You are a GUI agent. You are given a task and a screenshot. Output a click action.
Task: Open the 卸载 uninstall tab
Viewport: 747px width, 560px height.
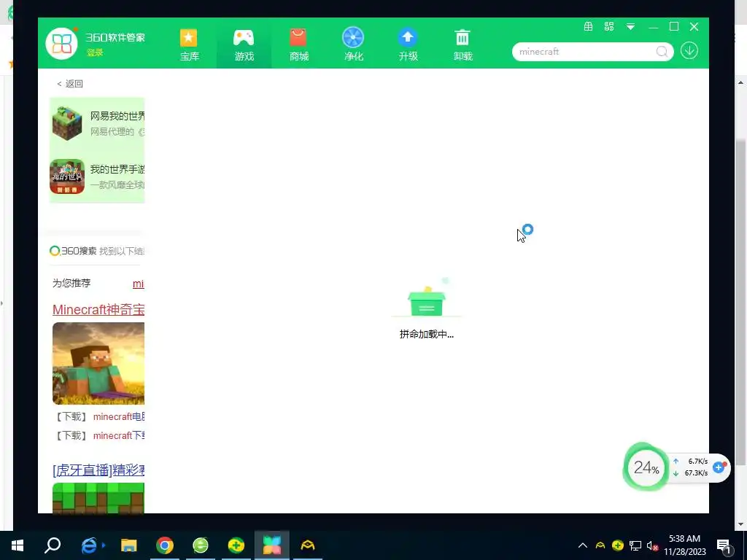[x=462, y=44]
